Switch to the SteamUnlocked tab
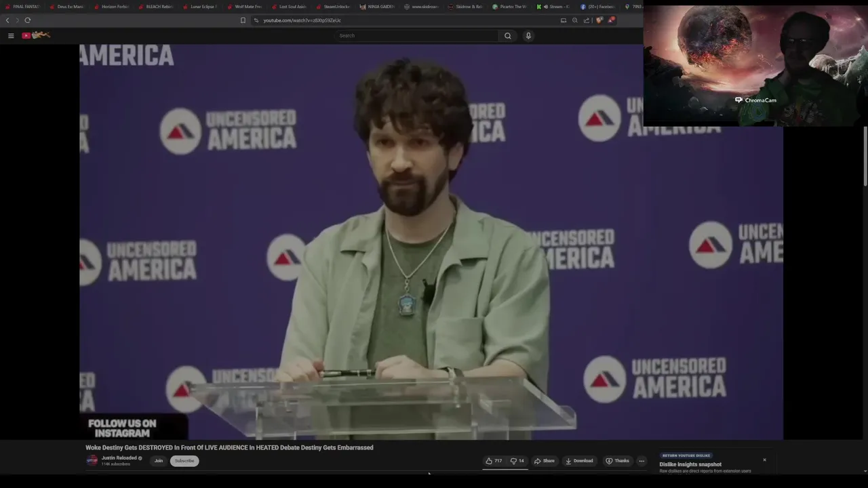The height and width of the screenshot is (488, 868). 334,7
